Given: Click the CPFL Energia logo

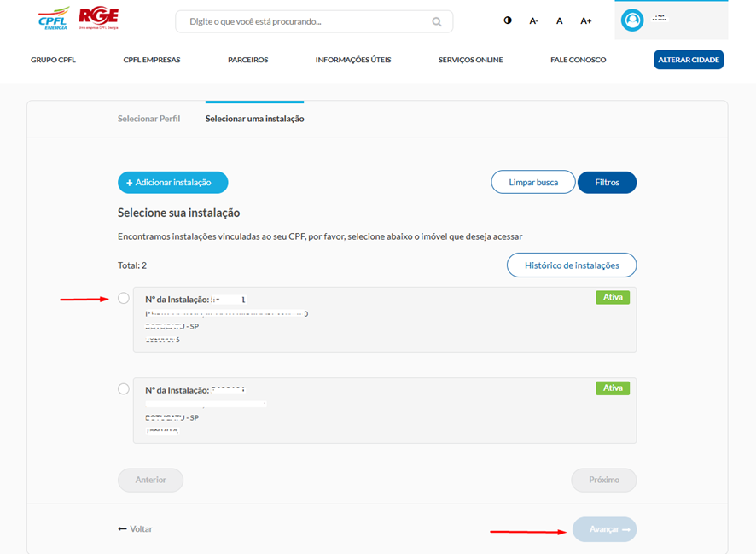Looking at the screenshot, I should 53,19.
